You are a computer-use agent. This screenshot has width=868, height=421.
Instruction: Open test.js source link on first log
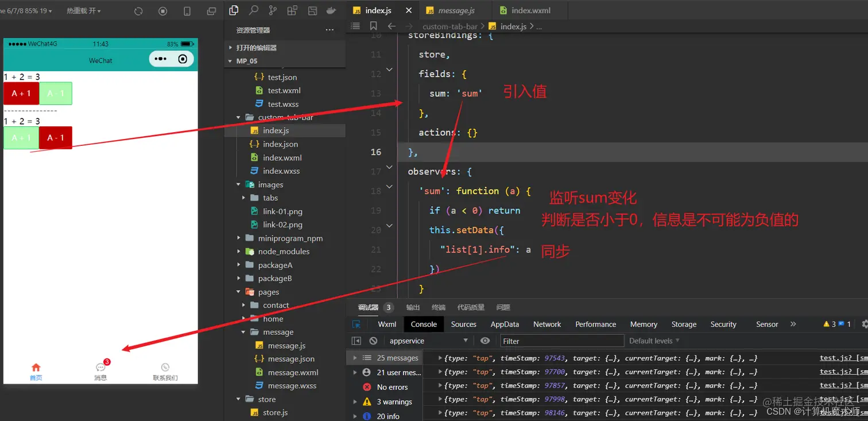point(843,358)
